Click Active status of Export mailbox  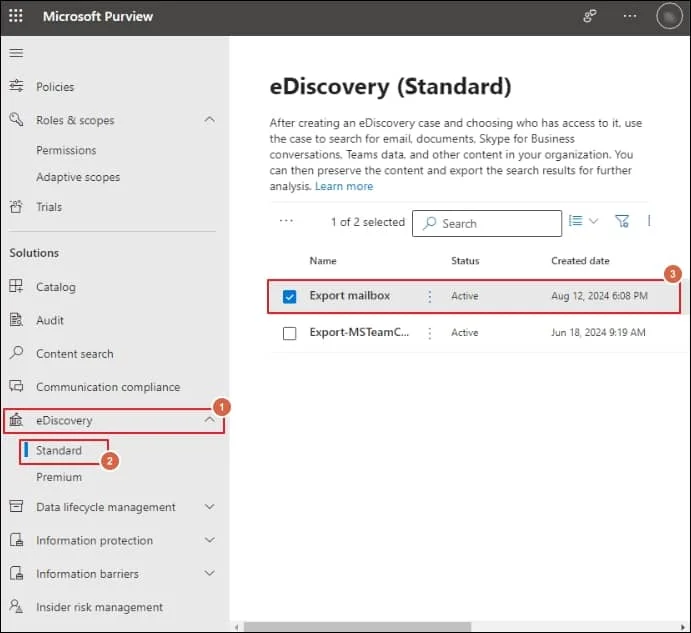pyautogui.click(x=464, y=296)
